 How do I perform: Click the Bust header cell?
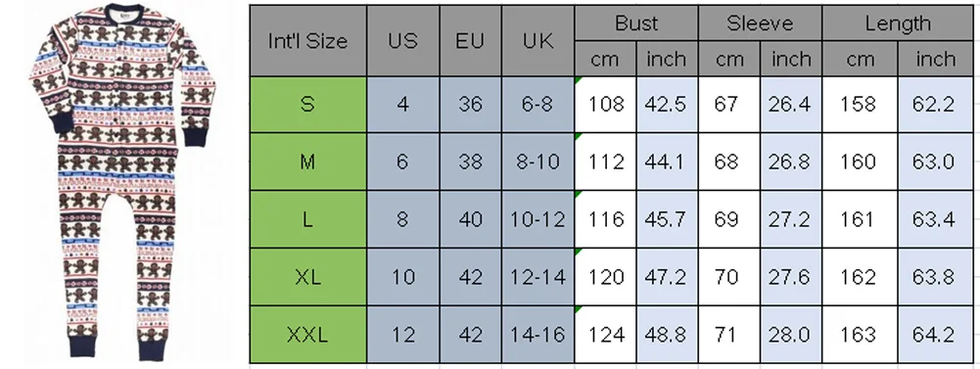pos(636,23)
